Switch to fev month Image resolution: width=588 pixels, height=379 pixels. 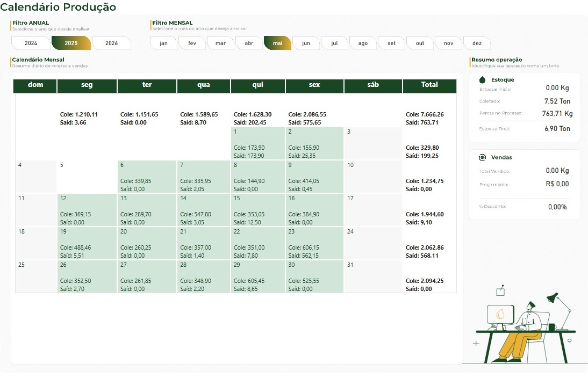point(192,43)
